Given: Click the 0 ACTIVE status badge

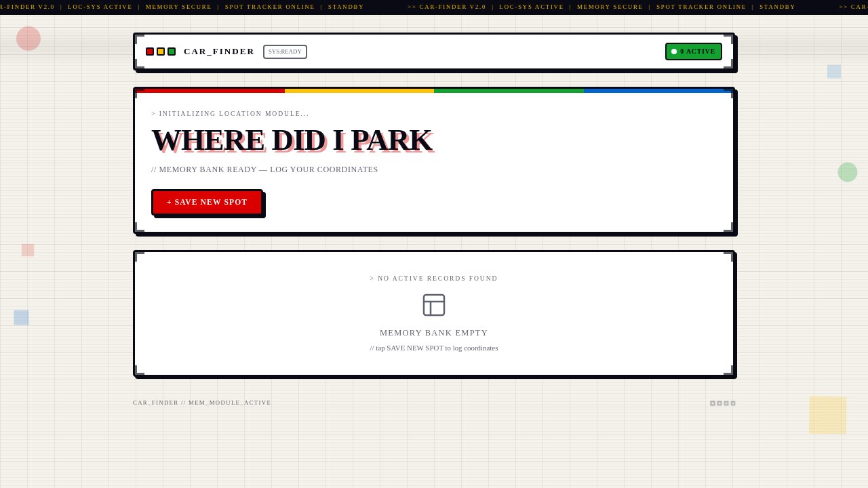Looking at the screenshot, I should 693,52.
